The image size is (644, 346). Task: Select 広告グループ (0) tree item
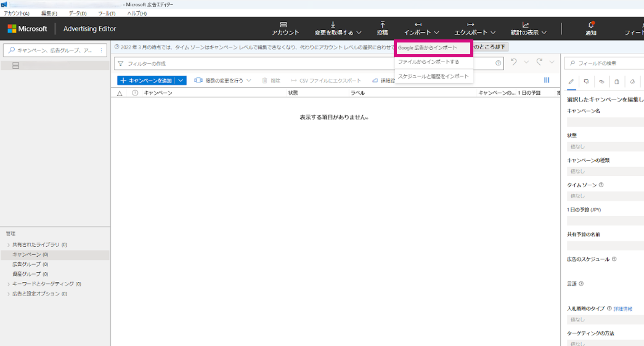coord(30,264)
